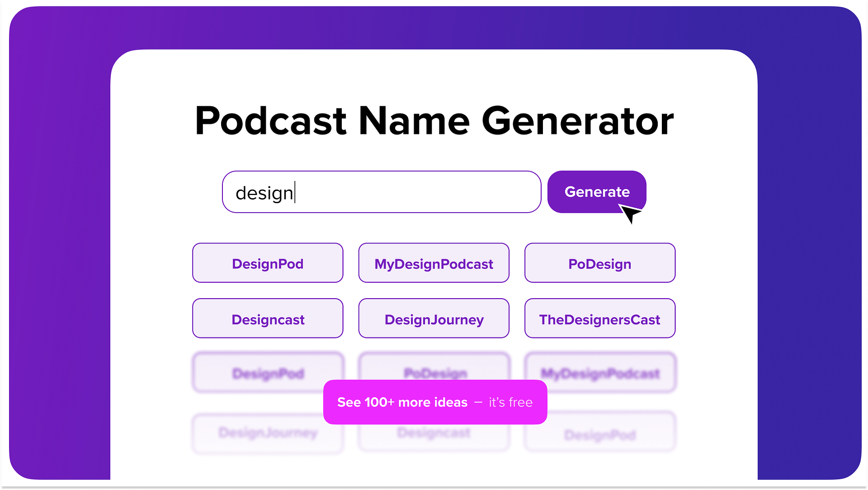Click blurred DesignJourney in fourth row
The image size is (868, 490).
pos(267,432)
